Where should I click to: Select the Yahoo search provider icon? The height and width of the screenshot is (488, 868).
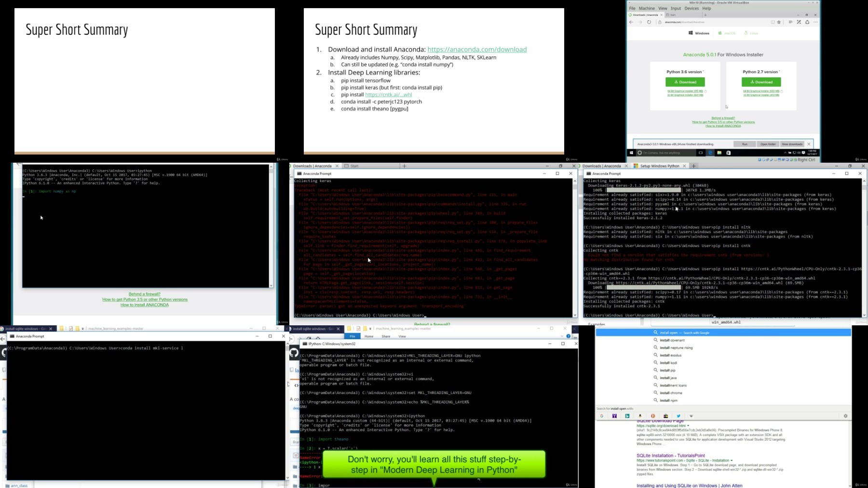(615, 416)
